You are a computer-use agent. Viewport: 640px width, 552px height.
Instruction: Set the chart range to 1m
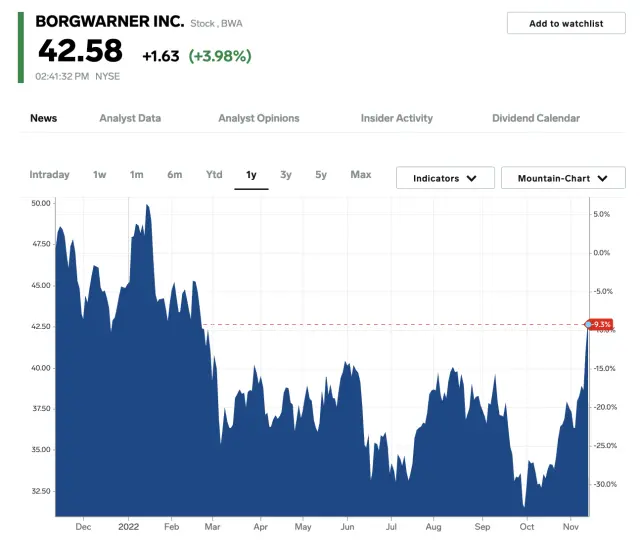(x=136, y=175)
